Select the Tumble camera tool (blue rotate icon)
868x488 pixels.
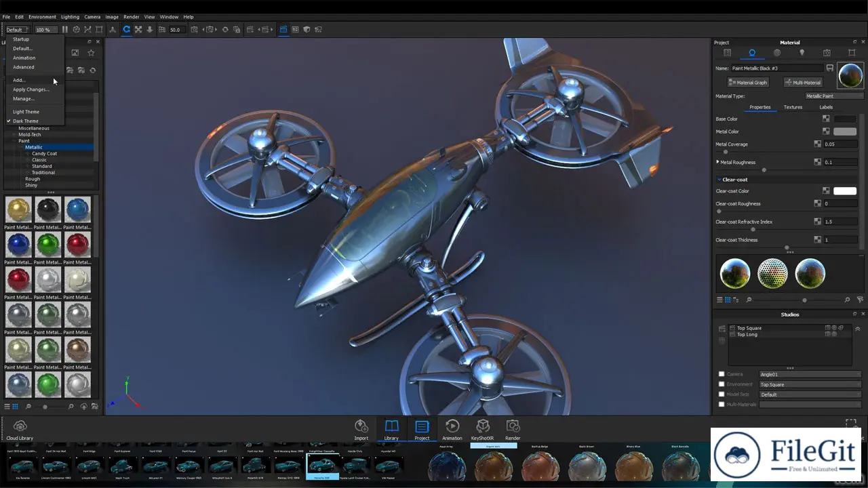pos(126,30)
